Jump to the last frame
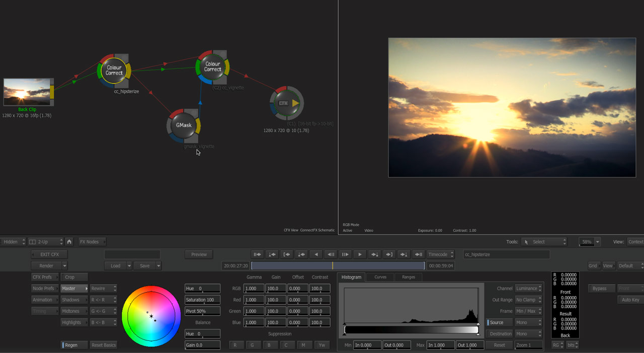Viewport: 644px width, 353px height. [419, 254]
